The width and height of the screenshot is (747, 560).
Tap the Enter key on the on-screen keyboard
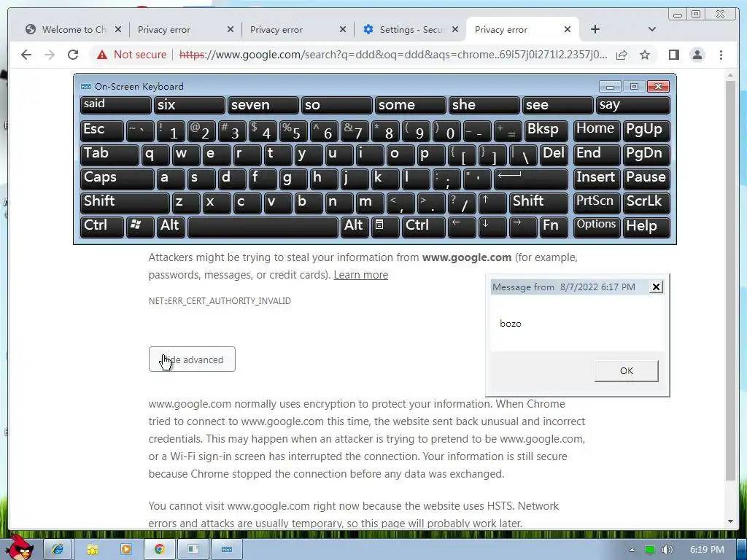pyautogui.click(x=531, y=178)
